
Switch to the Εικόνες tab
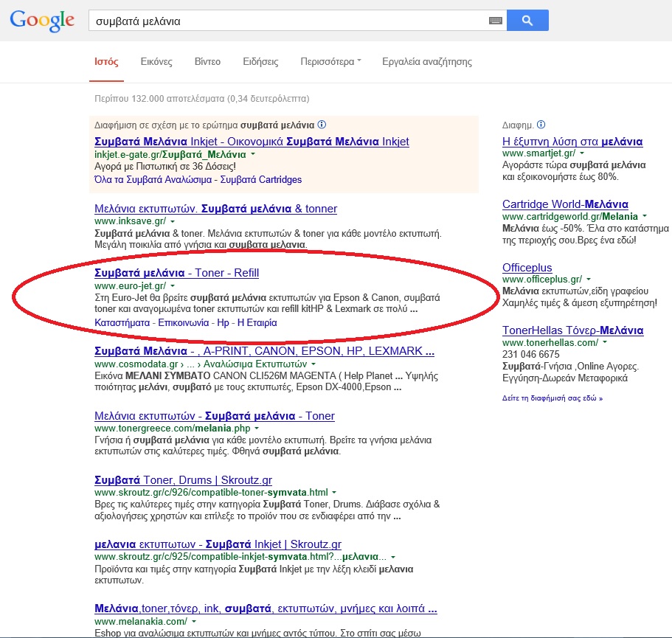[x=156, y=62]
